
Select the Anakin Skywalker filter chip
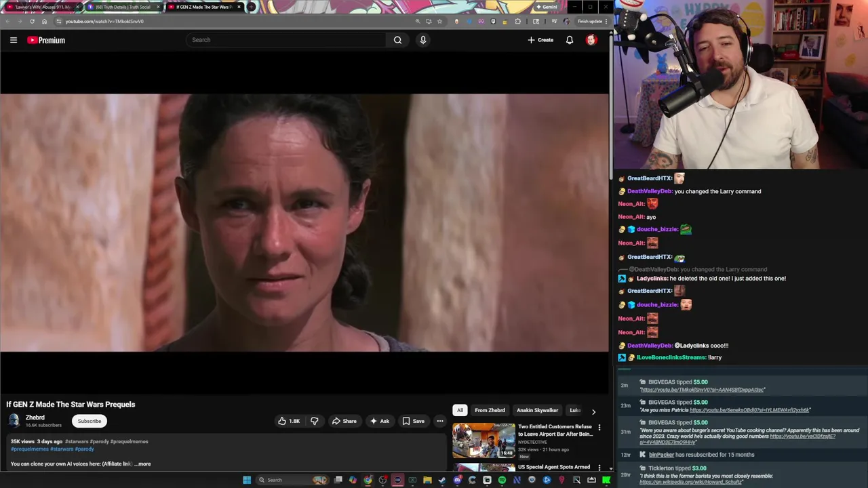pyautogui.click(x=537, y=410)
